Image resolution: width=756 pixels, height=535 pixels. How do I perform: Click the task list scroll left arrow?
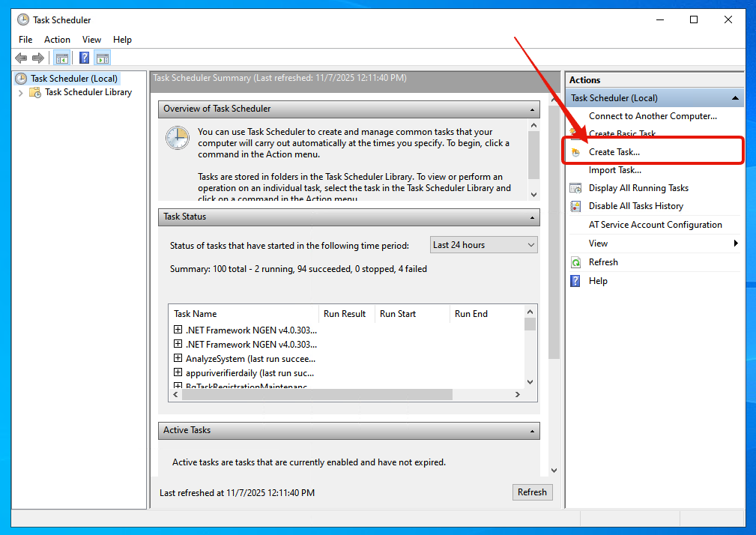click(x=175, y=395)
